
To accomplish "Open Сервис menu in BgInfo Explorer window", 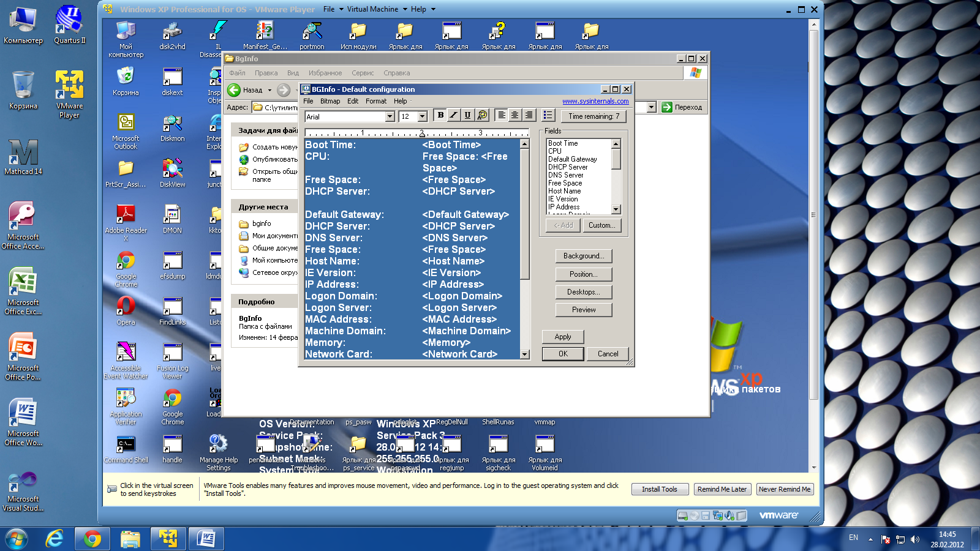I will 363,73.
